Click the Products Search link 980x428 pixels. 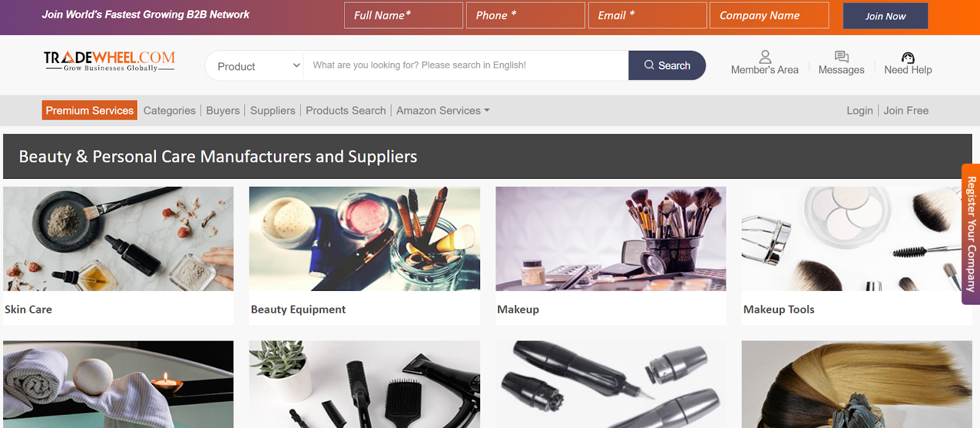tap(346, 111)
